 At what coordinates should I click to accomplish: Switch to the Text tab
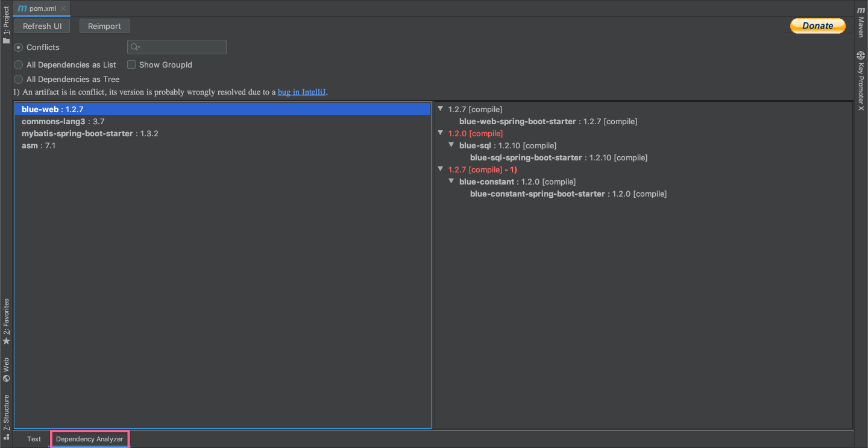point(34,438)
